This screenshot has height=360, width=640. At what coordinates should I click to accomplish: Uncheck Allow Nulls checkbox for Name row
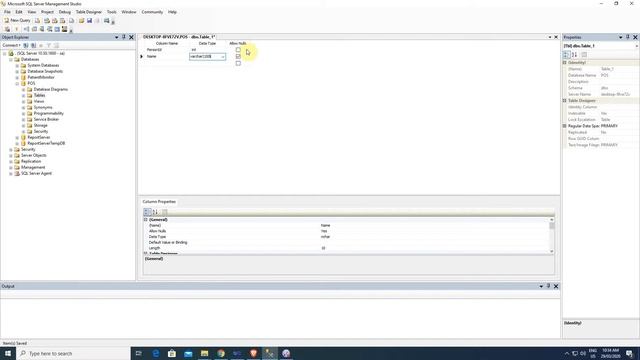tap(238, 56)
